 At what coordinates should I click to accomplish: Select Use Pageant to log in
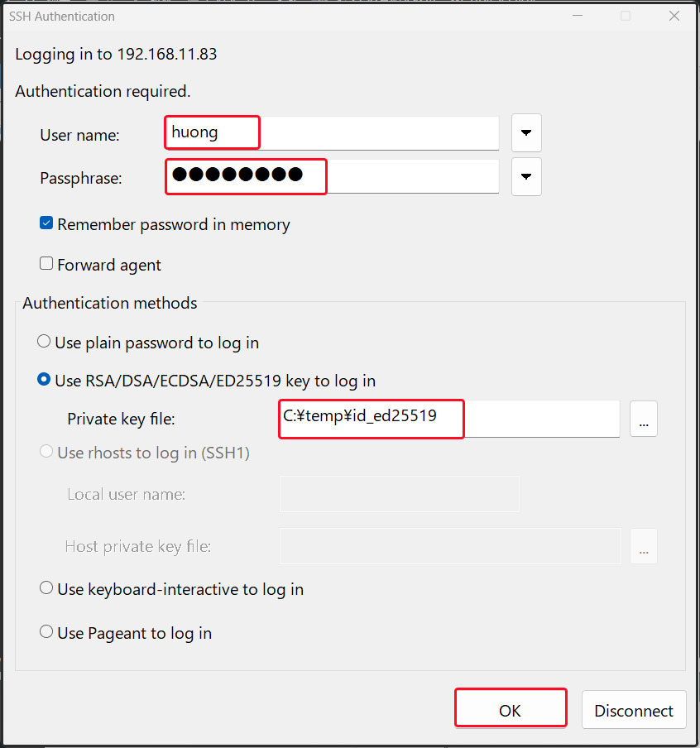[x=47, y=633]
